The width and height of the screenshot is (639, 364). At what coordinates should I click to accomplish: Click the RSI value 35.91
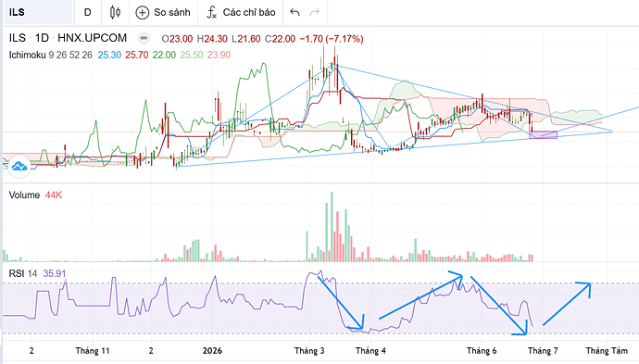click(x=55, y=273)
